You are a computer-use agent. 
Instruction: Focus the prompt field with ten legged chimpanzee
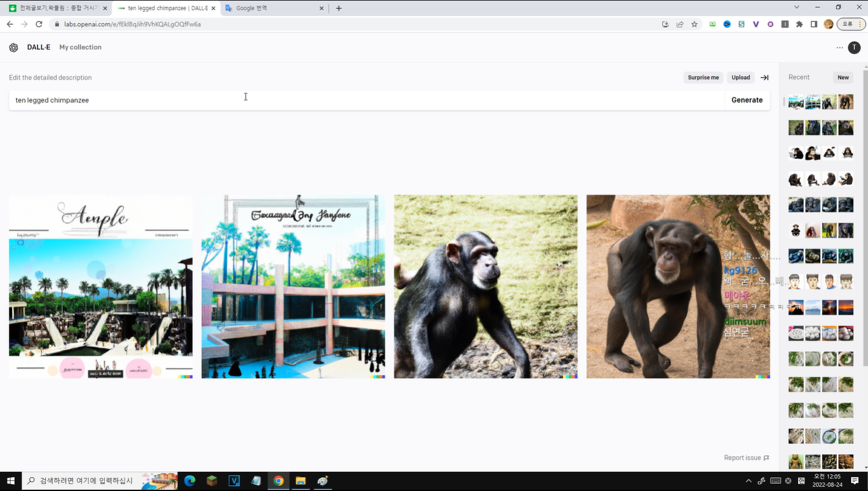367,100
